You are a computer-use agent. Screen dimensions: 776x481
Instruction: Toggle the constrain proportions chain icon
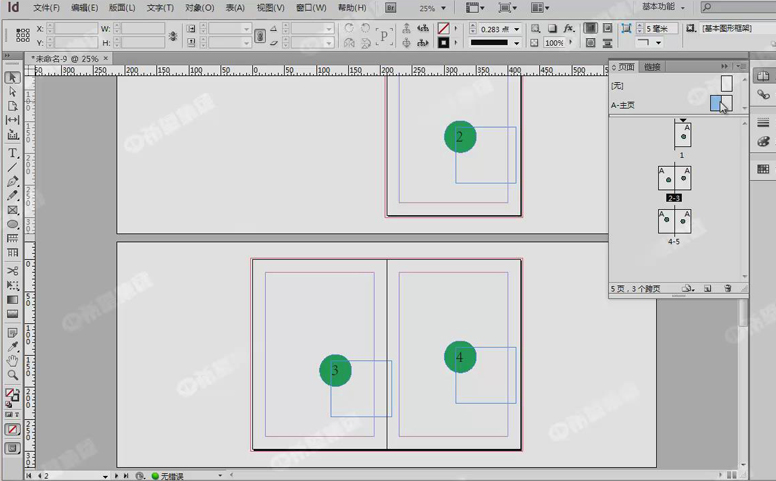pos(173,36)
